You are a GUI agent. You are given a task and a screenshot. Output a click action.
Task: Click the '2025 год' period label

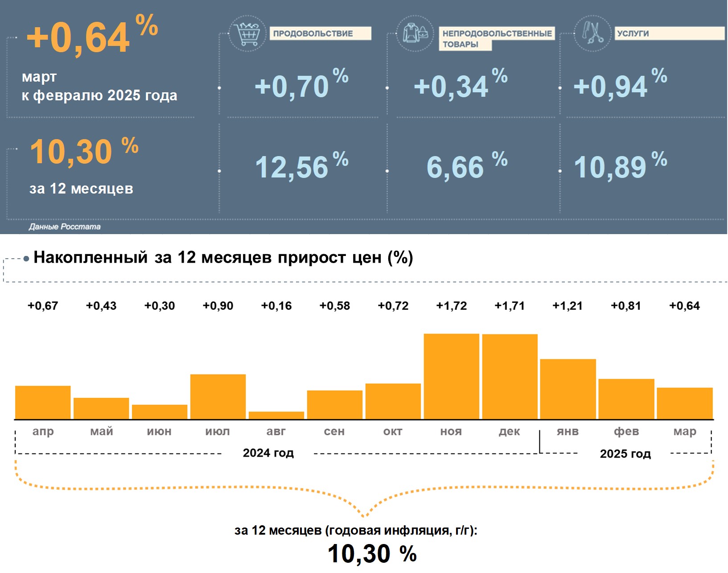tap(625, 454)
